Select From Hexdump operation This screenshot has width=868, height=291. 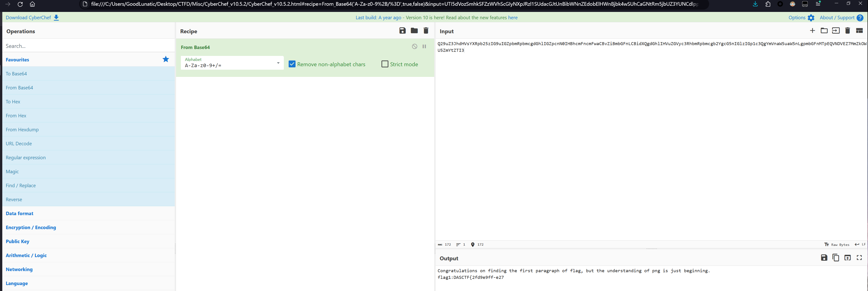coord(89,129)
